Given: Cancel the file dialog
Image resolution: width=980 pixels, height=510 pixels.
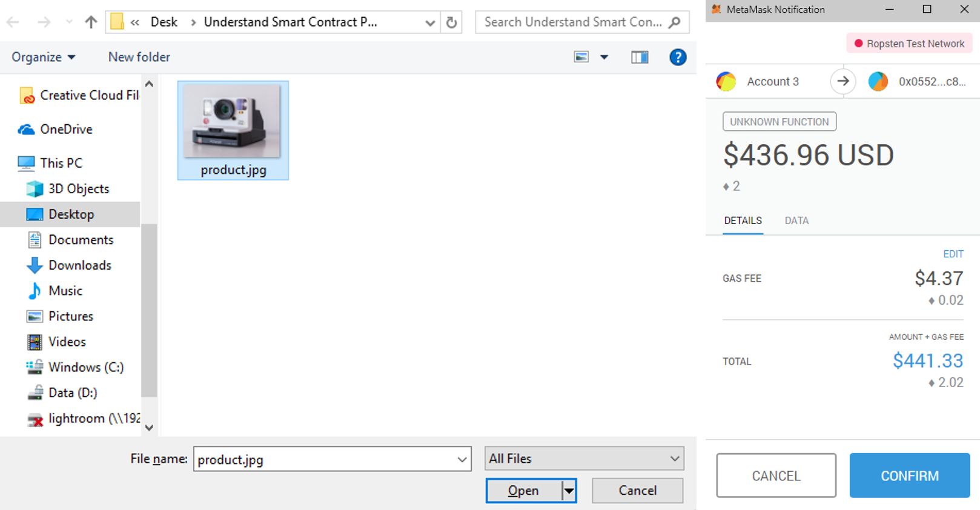Looking at the screenshot, I should [637, 491].
